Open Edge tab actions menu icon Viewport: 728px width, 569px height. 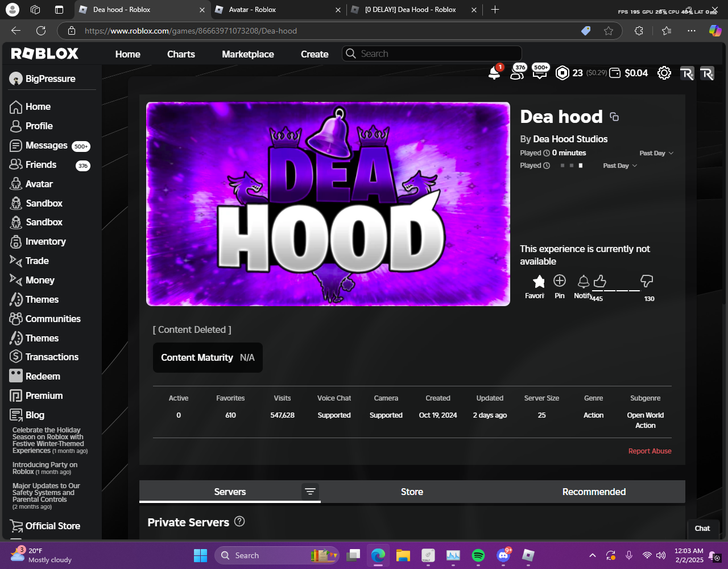[59, 10]
